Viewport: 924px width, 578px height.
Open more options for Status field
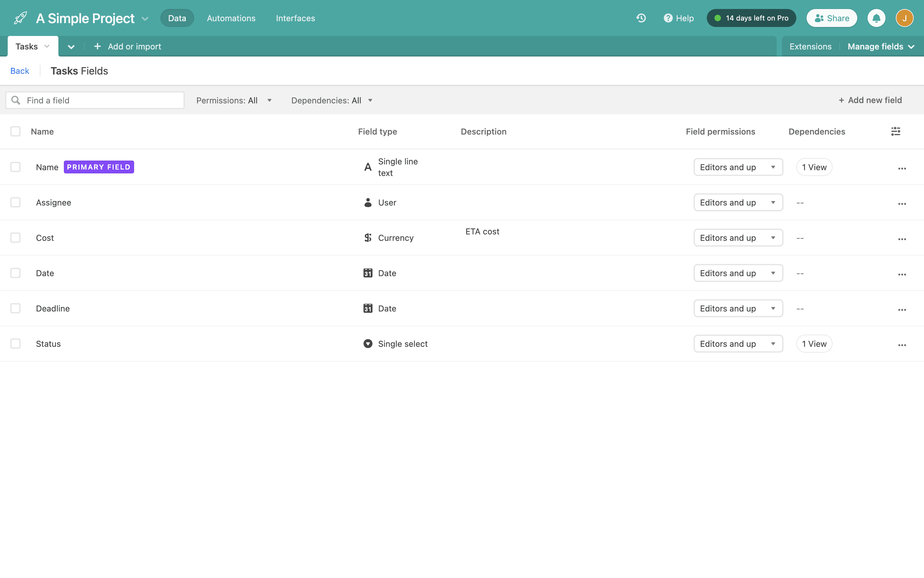pyautogui.click(x=902, y=345)
